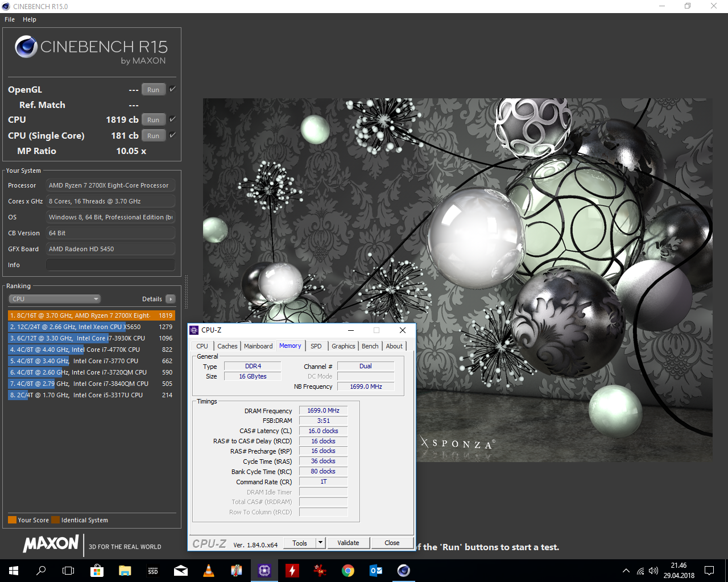728x582 pixels.
Task: Switch to the Mainboard tab in CPU-Z
Action: (x=258, y=346)
